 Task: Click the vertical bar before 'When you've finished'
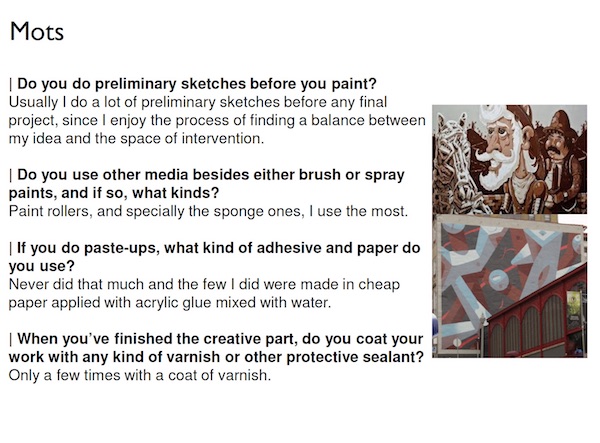click(x=11, y=339)
